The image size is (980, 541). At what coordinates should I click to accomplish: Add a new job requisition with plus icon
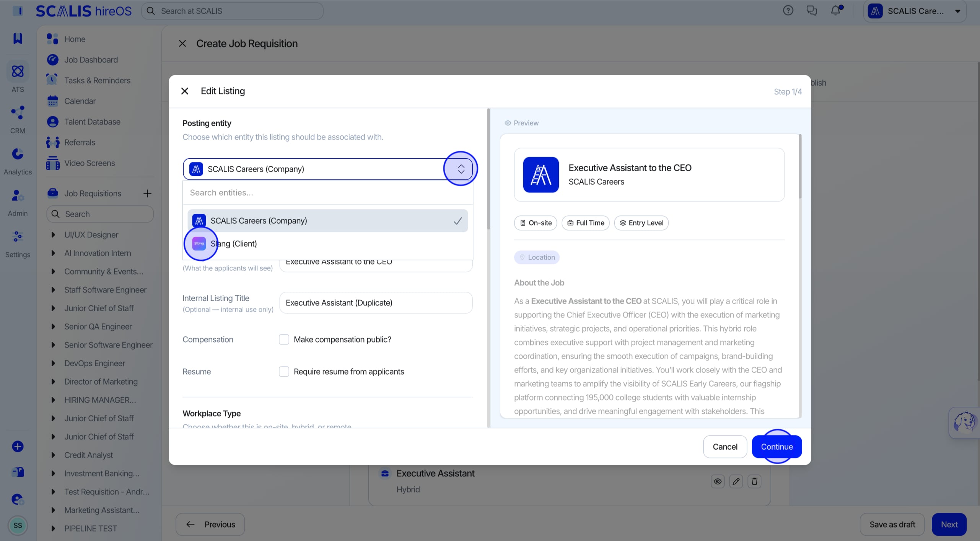pyautogui.click(x=147, y=193)
